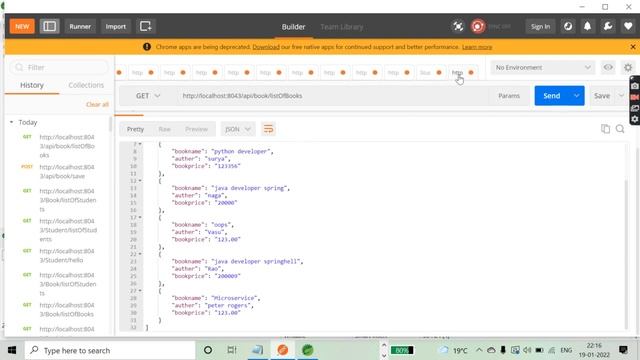The width and height of the screenshot is (640, 360).
Task: Click the response search magnifier icon
Action: click(x=620, y=129)
